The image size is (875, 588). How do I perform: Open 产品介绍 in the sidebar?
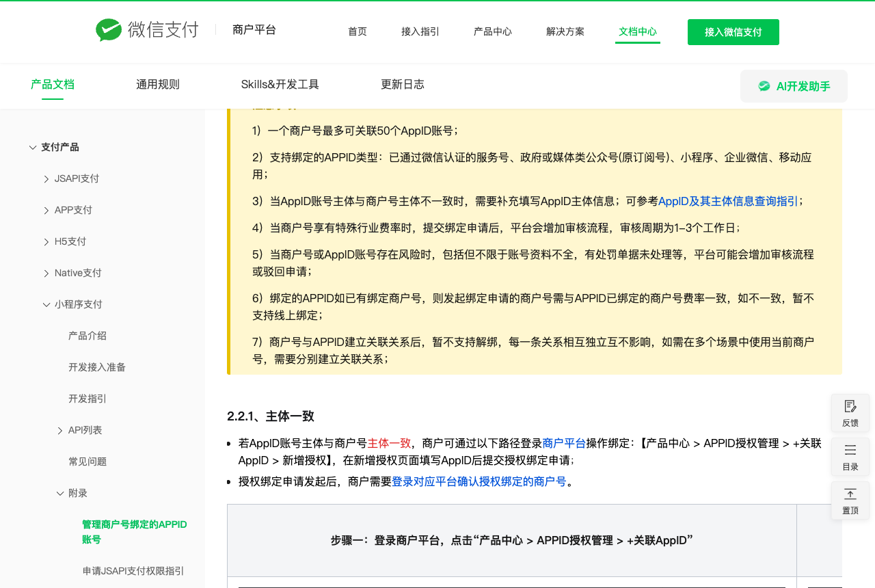click(x=87, y=336)
